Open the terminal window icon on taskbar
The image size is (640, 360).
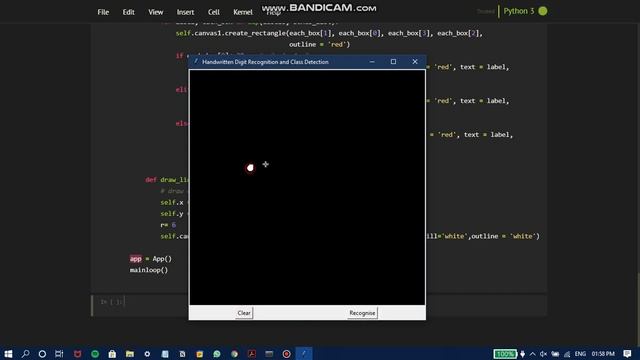[x=269, y=354]
